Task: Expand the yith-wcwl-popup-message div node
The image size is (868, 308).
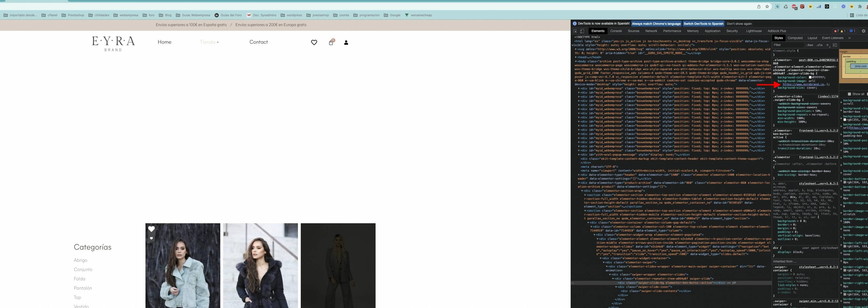Action: coord(579,155)
